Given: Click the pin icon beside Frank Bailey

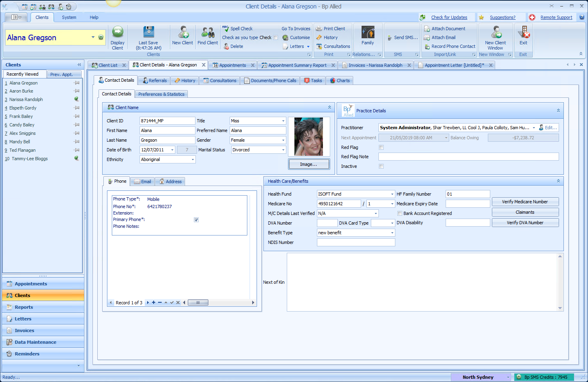Looking at the screenshot, I should tap(77, 116).
